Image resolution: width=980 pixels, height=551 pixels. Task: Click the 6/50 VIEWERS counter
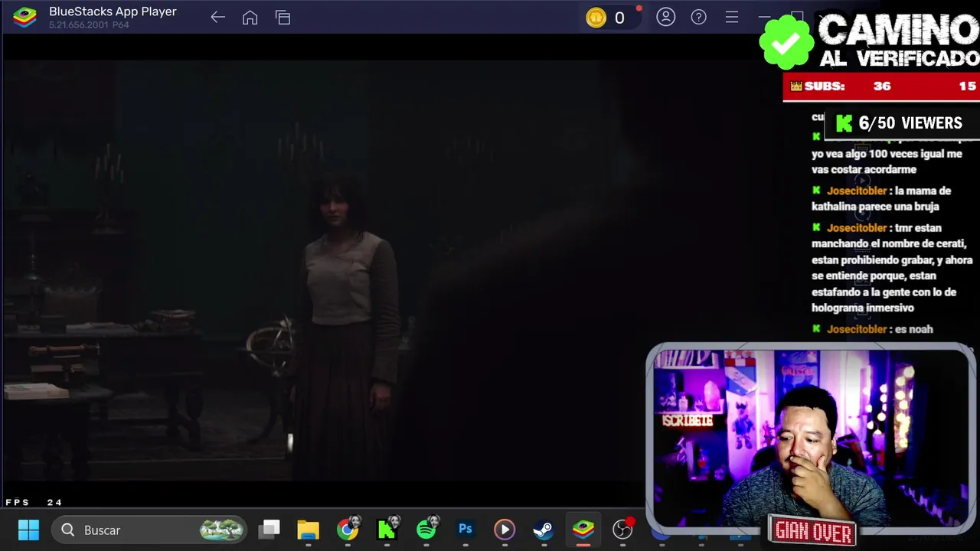(x=900, y=123)
